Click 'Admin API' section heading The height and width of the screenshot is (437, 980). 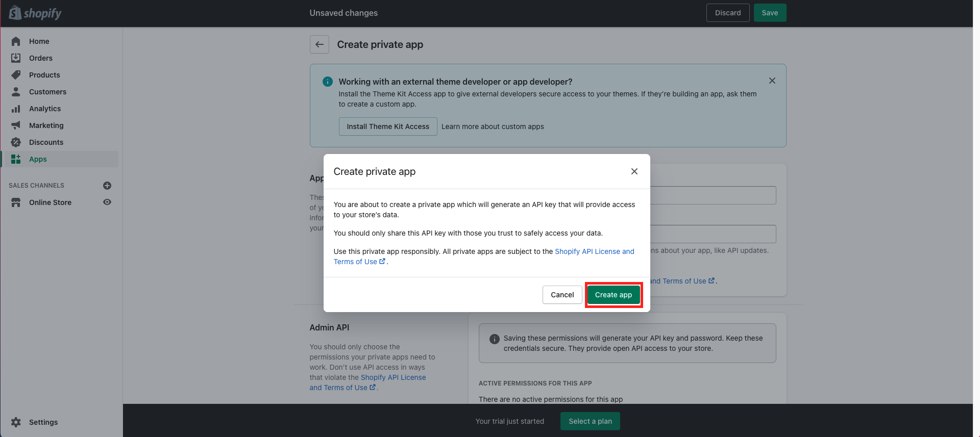[x=329, y=327]
